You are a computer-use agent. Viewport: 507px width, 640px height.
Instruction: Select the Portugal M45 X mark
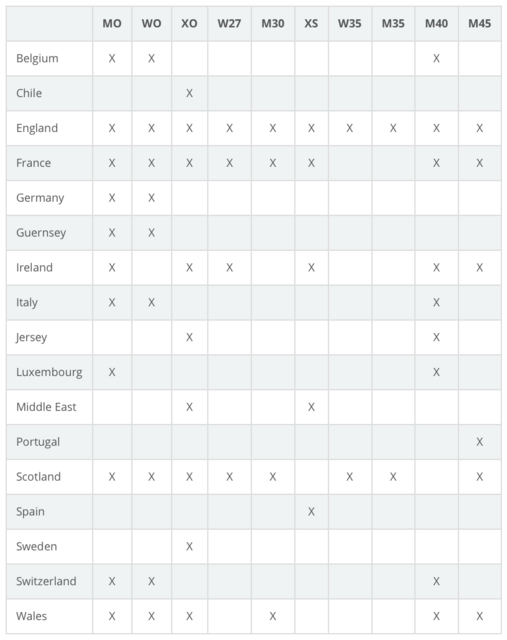[x=480, y=442]
